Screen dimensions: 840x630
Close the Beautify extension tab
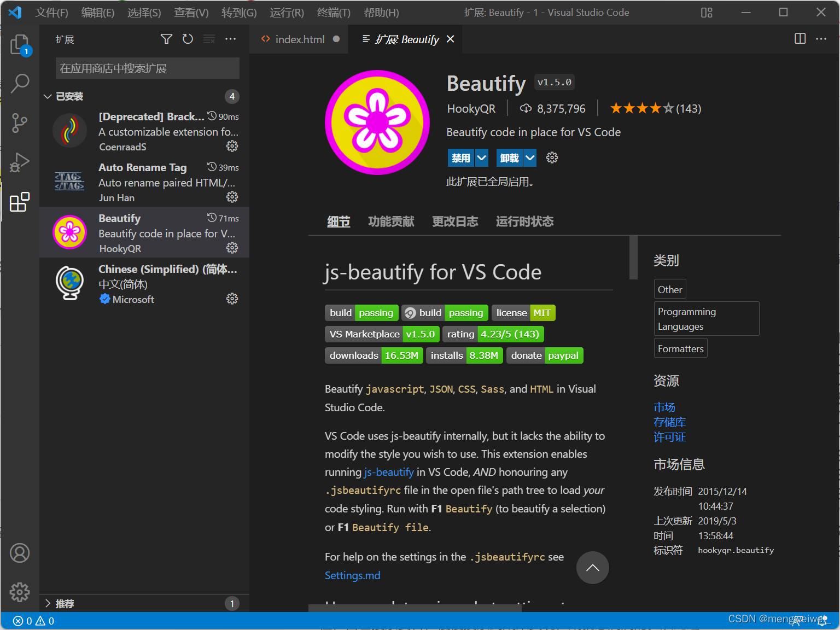(x=450, y=39)
